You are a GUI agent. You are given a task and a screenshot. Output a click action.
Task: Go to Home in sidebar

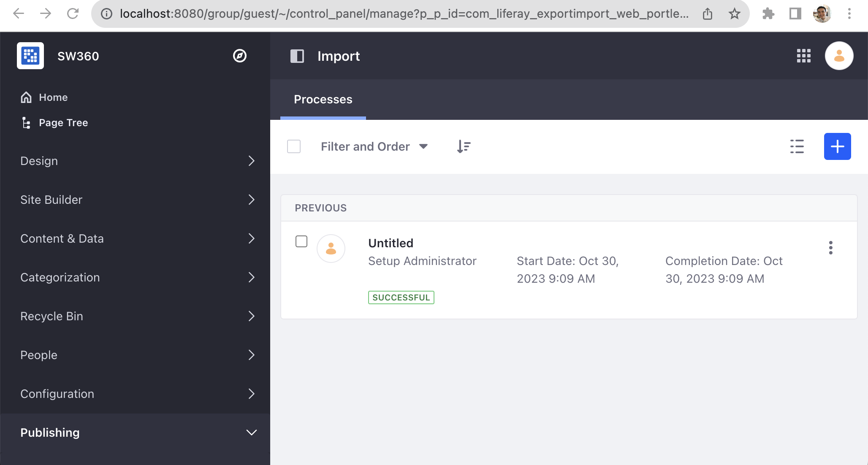click(53, 97)
